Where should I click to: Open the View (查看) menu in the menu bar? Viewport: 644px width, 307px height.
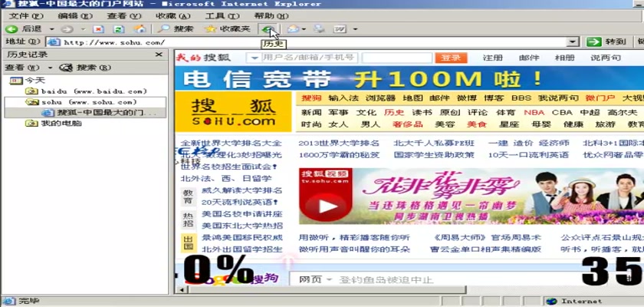[124, 16]
